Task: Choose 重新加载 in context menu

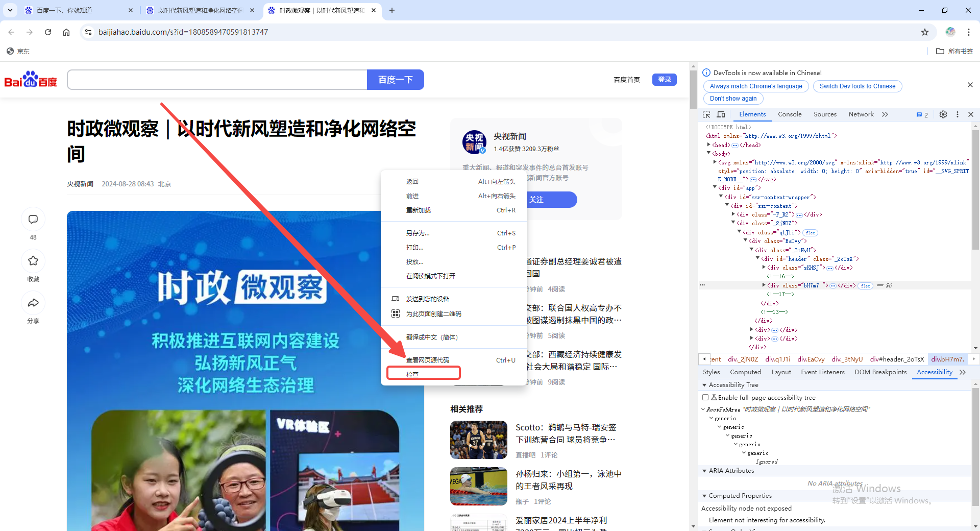Action: [x=454, y=210]
